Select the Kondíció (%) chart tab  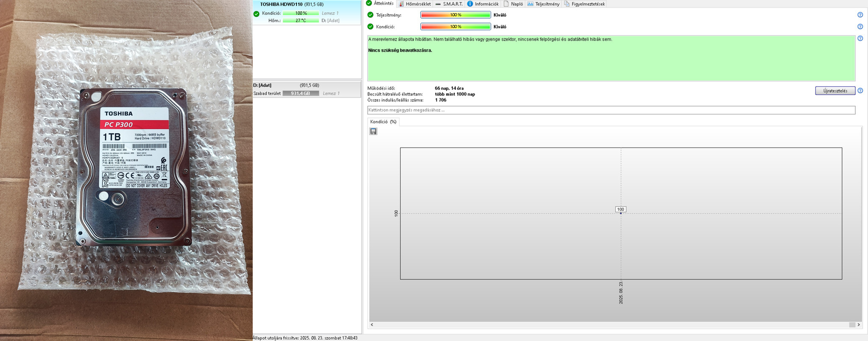383,122
